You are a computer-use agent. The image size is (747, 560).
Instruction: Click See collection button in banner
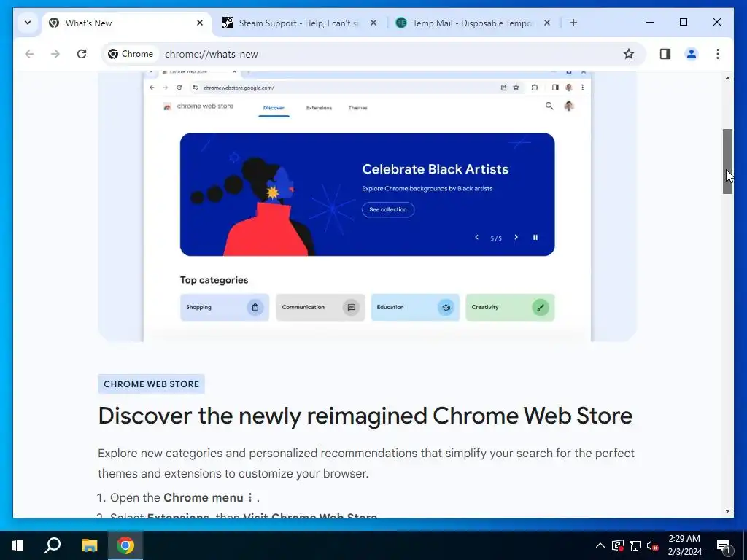click(388, 209)
